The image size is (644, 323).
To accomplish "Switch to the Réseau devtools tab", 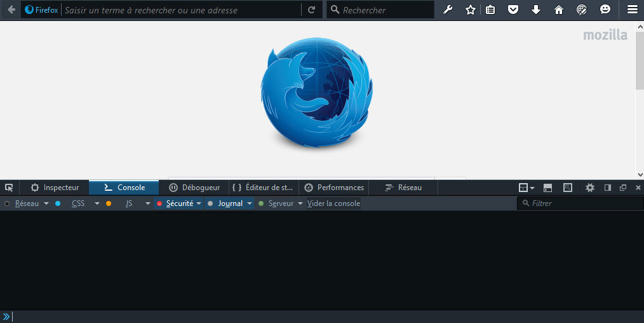I will coord(403,188).
